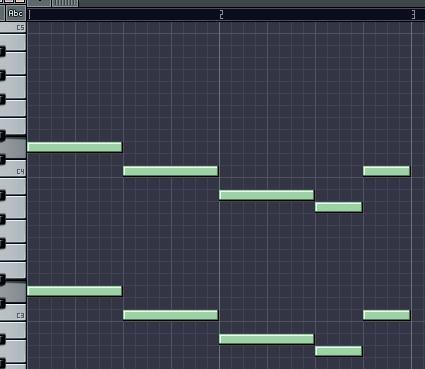Select the short A3 note in bar 2
The width and height of the screenshot is (425, 369).
tap(339, 207)
